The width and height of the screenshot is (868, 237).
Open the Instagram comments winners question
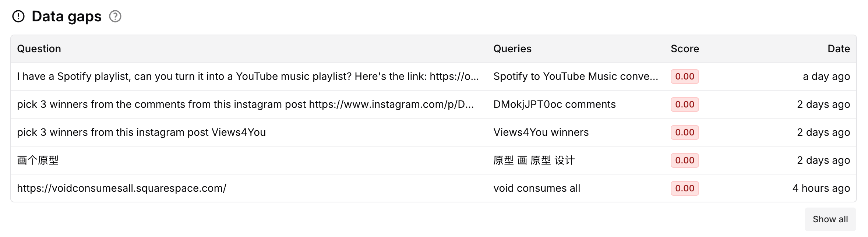click(x=245, y=105)
